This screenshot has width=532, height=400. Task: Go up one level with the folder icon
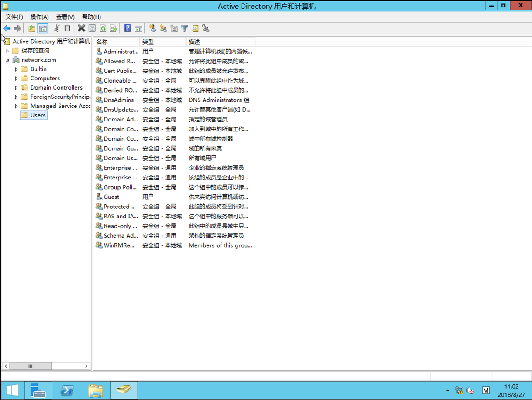32,28
